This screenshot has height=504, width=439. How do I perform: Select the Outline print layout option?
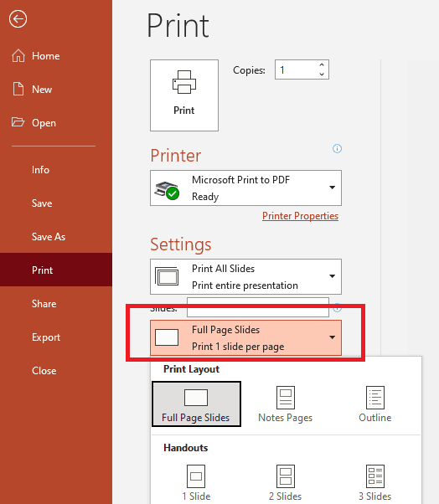point(375,404)
